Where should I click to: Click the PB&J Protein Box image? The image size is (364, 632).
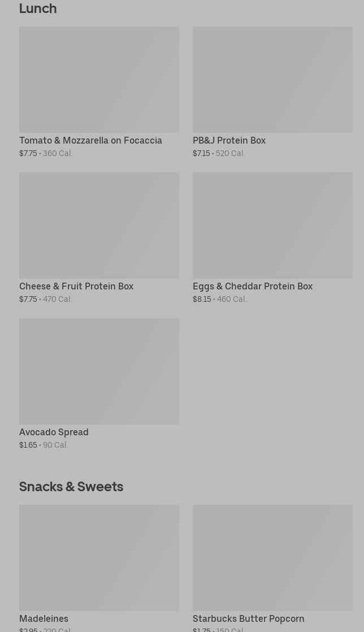272,79
